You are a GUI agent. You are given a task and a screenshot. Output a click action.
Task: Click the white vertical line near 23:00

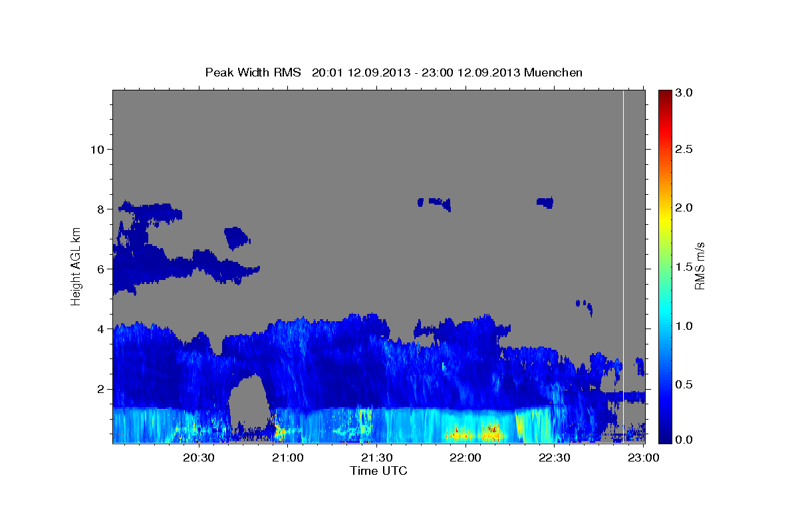coord(623,266)
